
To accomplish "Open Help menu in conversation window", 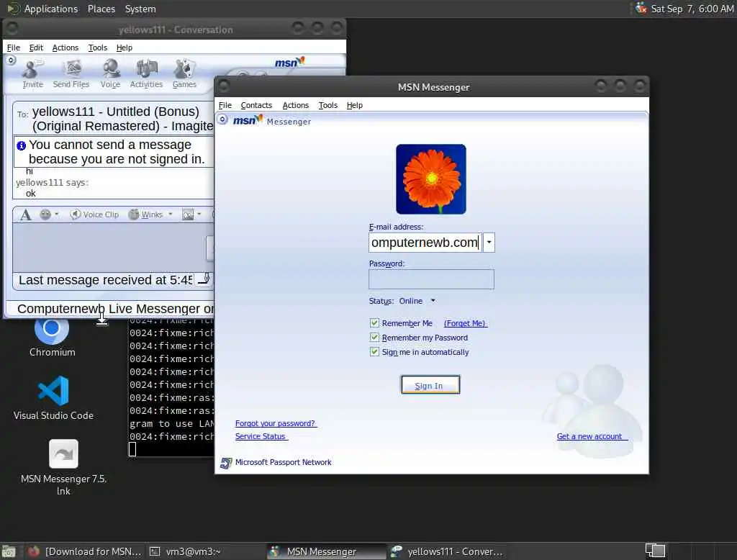I will click(x=124, y=48).
